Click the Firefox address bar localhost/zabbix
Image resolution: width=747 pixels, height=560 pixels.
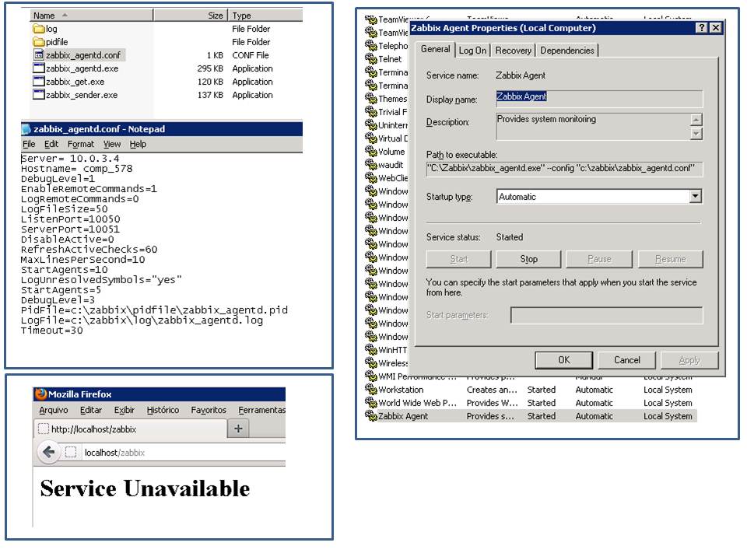point(183,452)
